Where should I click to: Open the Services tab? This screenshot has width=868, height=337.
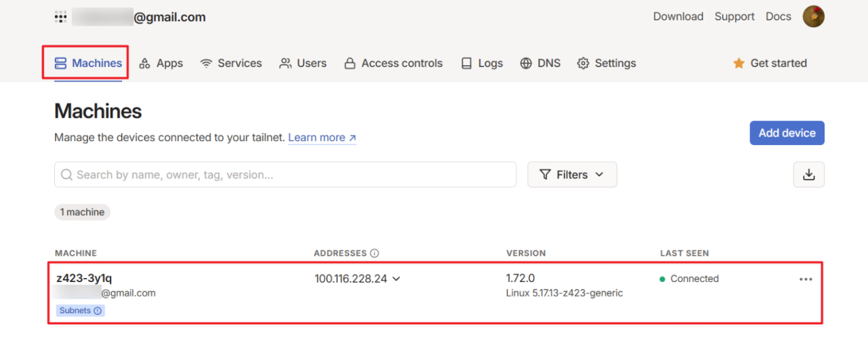[x=231, y=64]
